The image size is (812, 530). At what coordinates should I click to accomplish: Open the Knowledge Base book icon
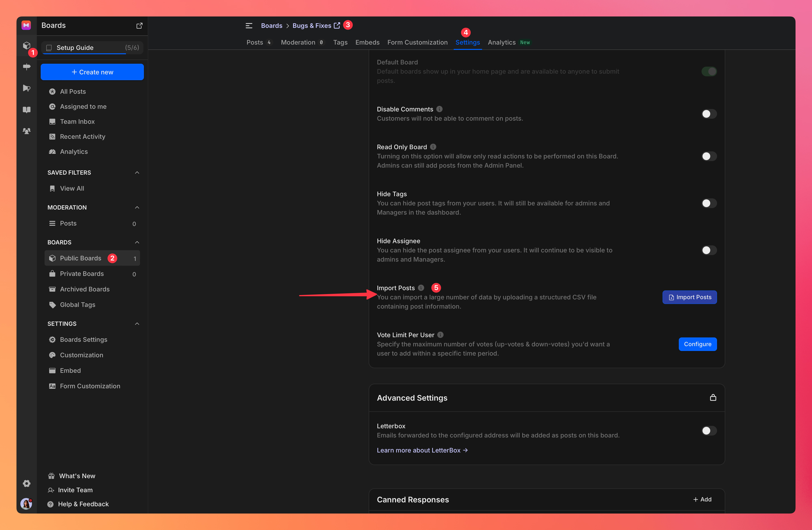pyautogui.click(x=27, y=109)
